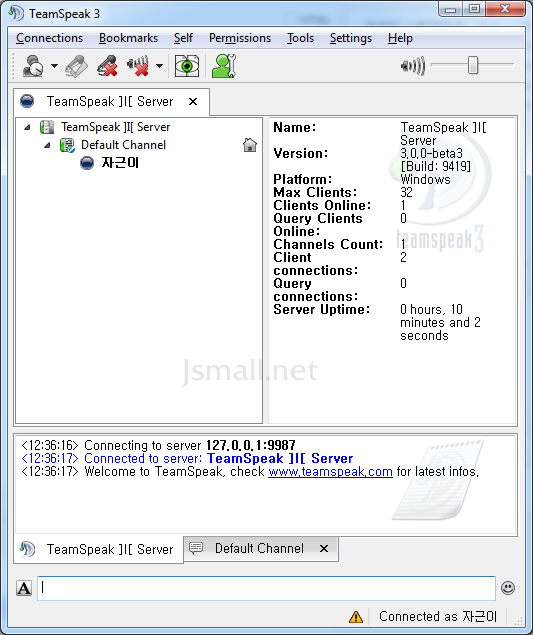Click the speaker volume icon
This screenshot has width=533, height=635.
click(x=413, y=66)
